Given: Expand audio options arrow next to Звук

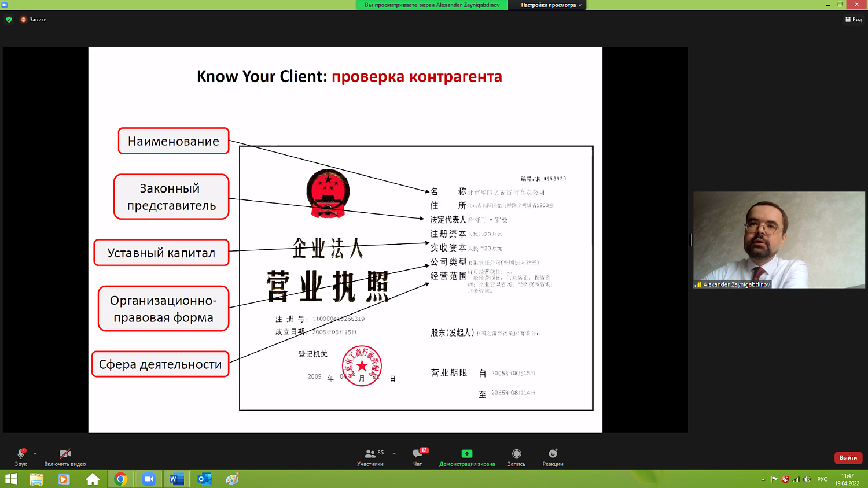Looking at the screenshot, I should 35,454.
